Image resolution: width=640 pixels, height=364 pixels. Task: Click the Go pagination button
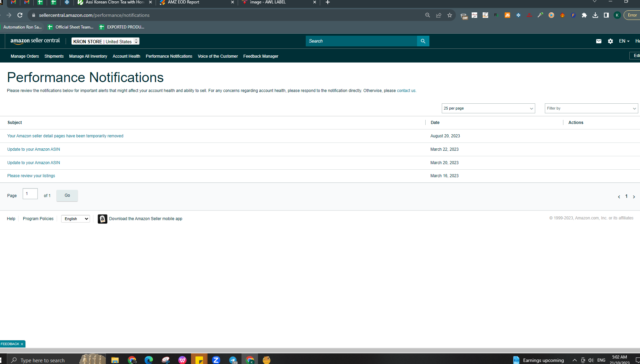pyautogui.click(x=67, y=195)
